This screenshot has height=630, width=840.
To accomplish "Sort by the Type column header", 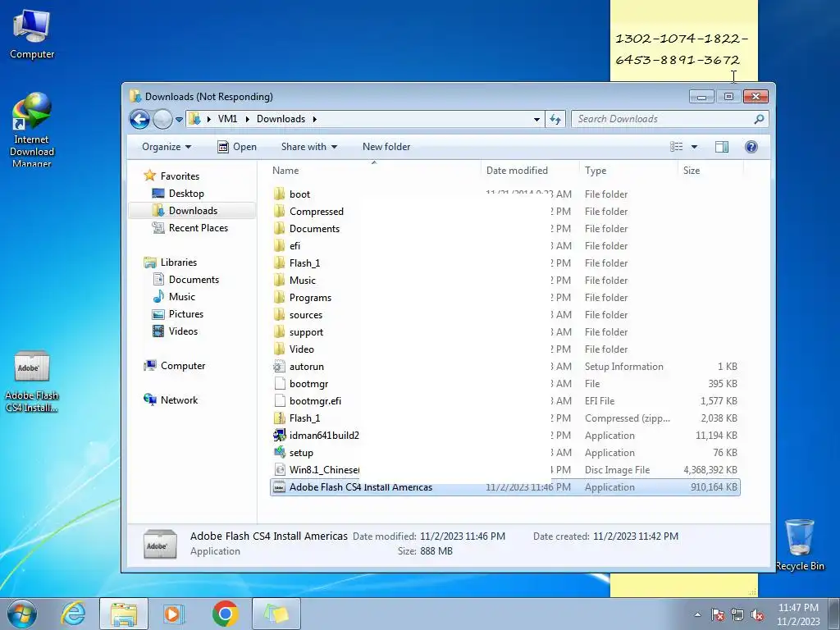I will [596, 171].
